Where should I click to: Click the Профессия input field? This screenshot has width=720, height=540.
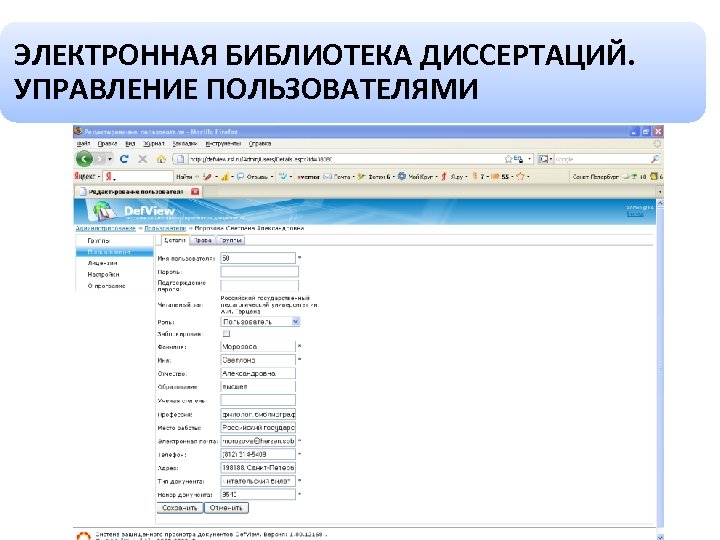[x=258, y=414]
